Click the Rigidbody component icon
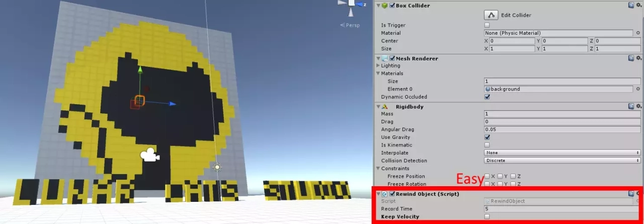Image resolution: width=644 pixels, height=224 pixels. tap(385, 107)
